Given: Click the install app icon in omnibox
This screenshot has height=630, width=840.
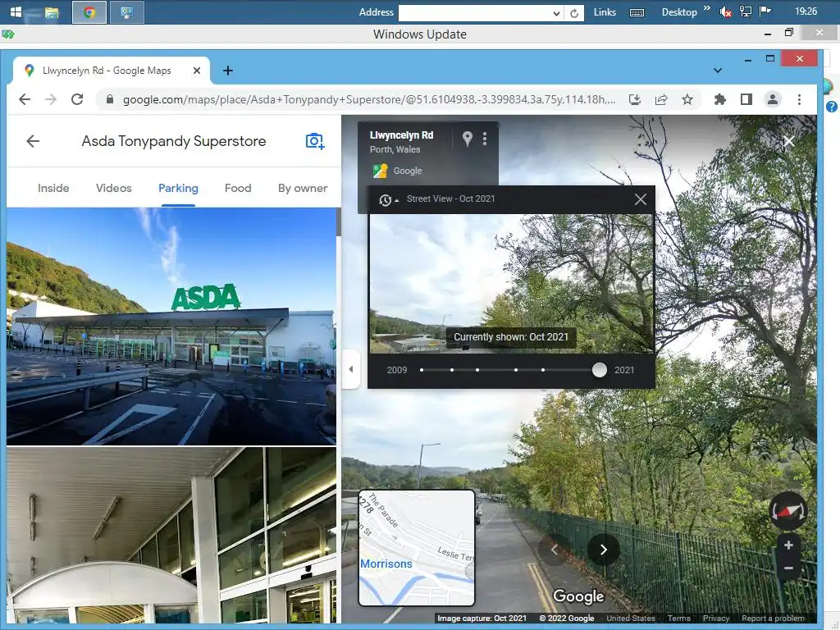Looking at the screenshot, I should [635, 99].
